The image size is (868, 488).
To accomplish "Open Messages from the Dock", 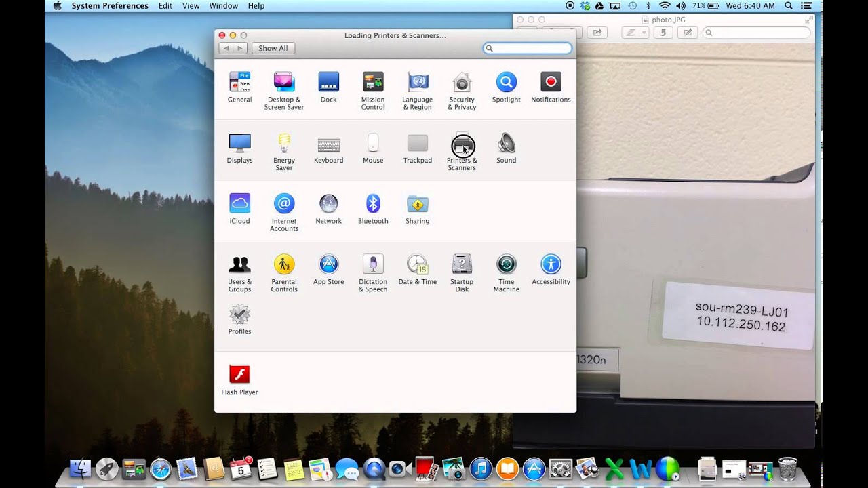I will 347,468.
